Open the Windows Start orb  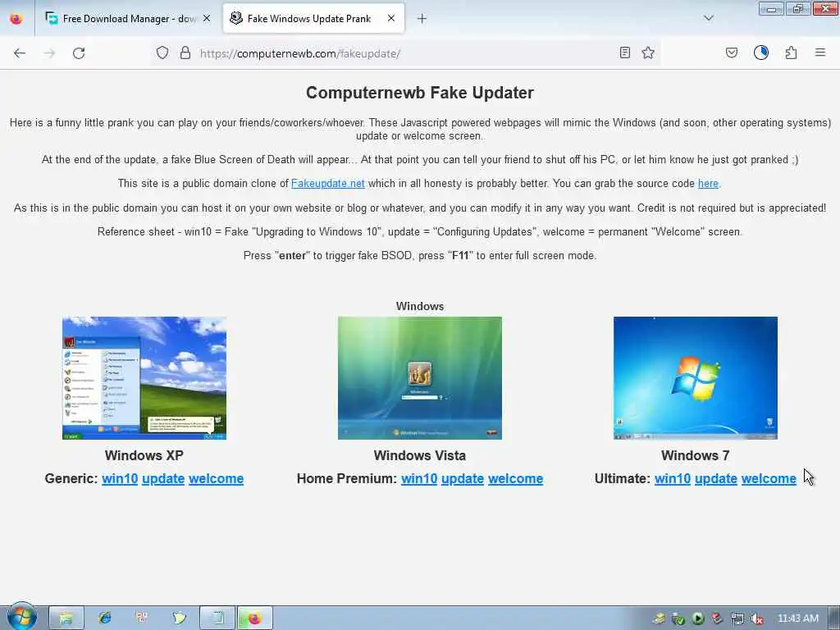[x=21, y=617]
